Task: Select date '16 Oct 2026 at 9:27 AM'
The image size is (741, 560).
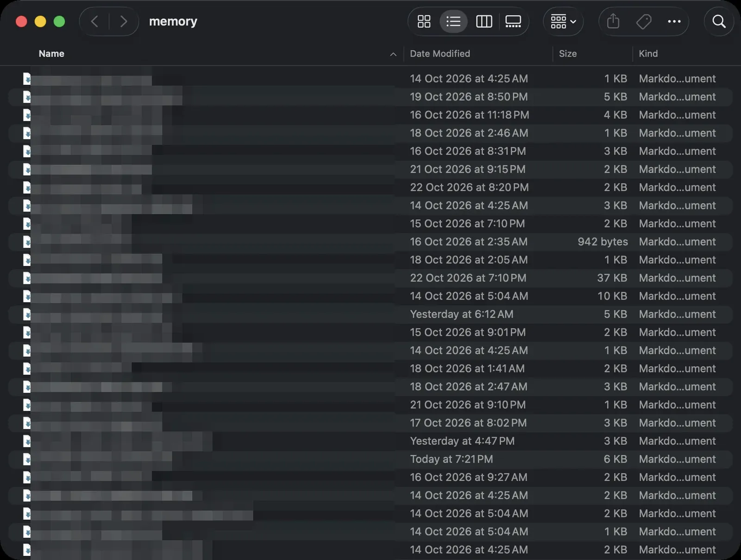Action: pos(469,477)
